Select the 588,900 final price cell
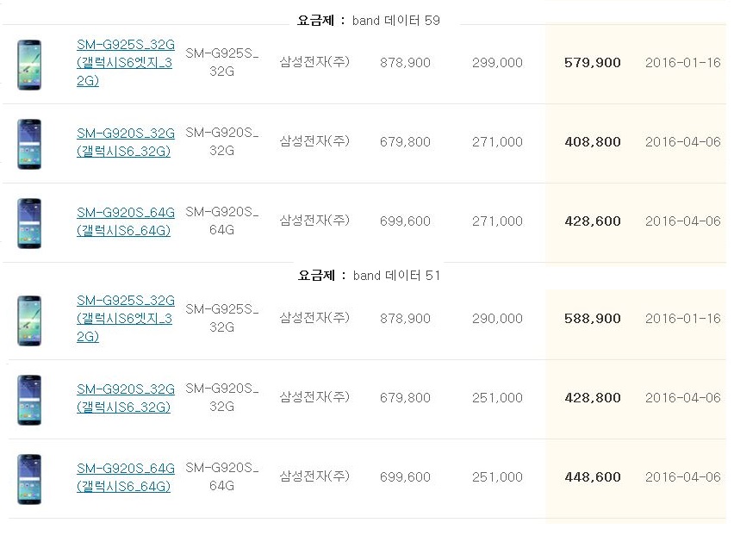Screen dimensions: 734x560 (592, 319)
